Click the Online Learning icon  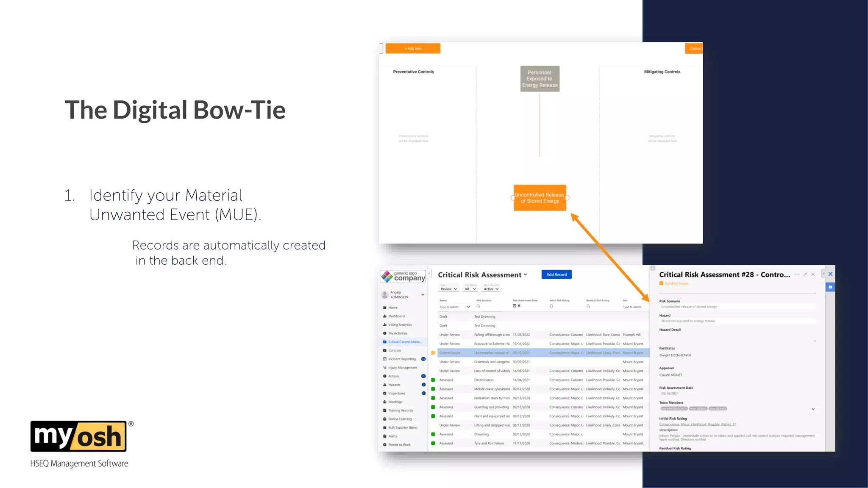(385, 419)
